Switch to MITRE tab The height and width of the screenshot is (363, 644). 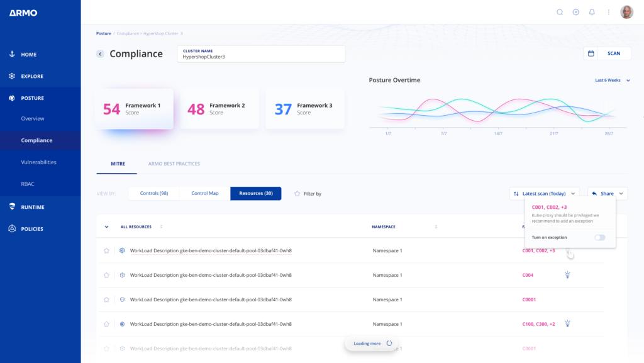[x=118, y=164]
